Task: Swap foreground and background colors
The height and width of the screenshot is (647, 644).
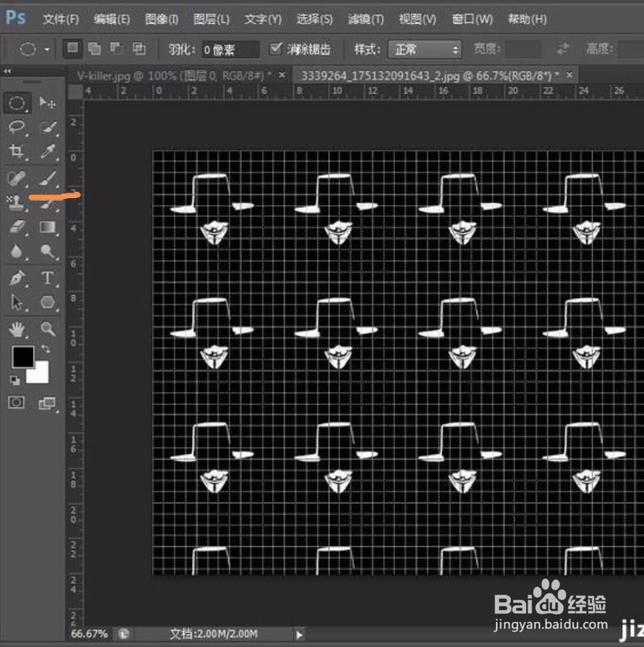Action: point(46,350)
